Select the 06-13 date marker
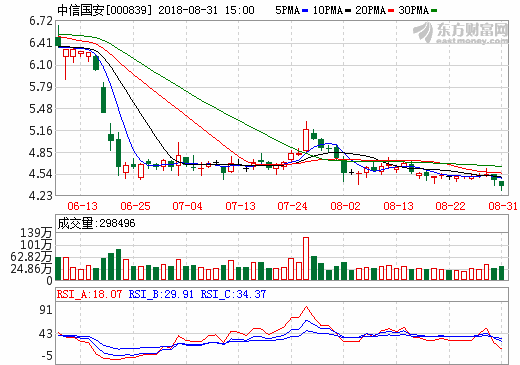 [x=82, y=206]
